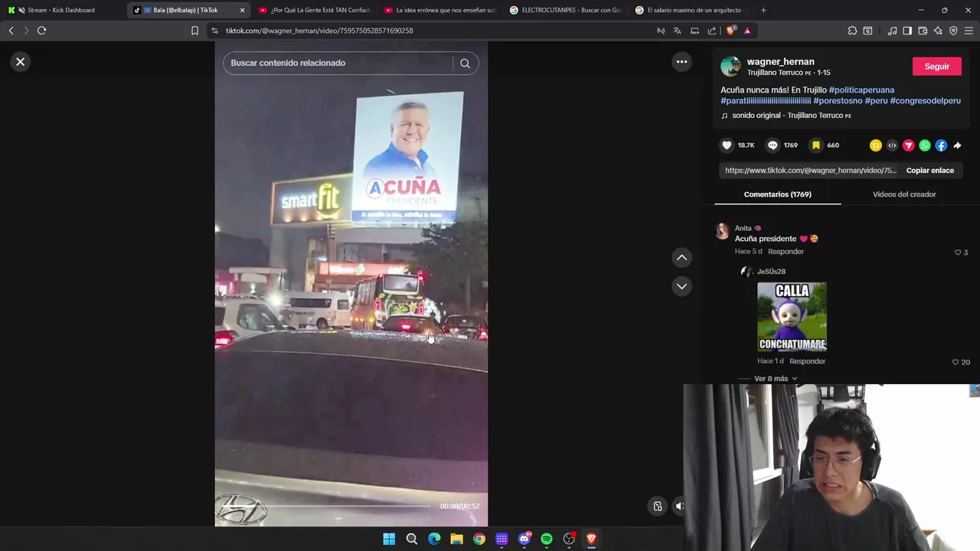Open Discord from taskbar
The width and height of the screenshot is (980, 551).
pos(524,539)
